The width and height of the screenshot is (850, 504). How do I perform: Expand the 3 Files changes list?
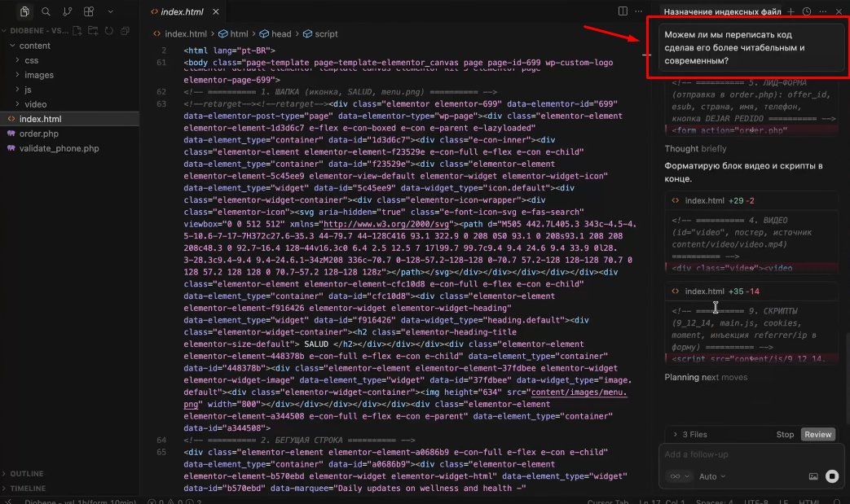click(690, 434)
